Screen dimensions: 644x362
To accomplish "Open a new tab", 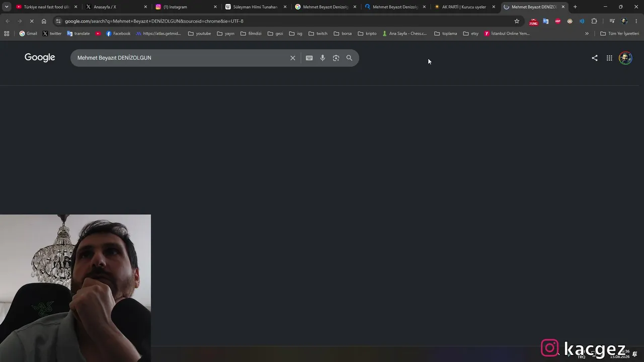I will click(575, 7).
